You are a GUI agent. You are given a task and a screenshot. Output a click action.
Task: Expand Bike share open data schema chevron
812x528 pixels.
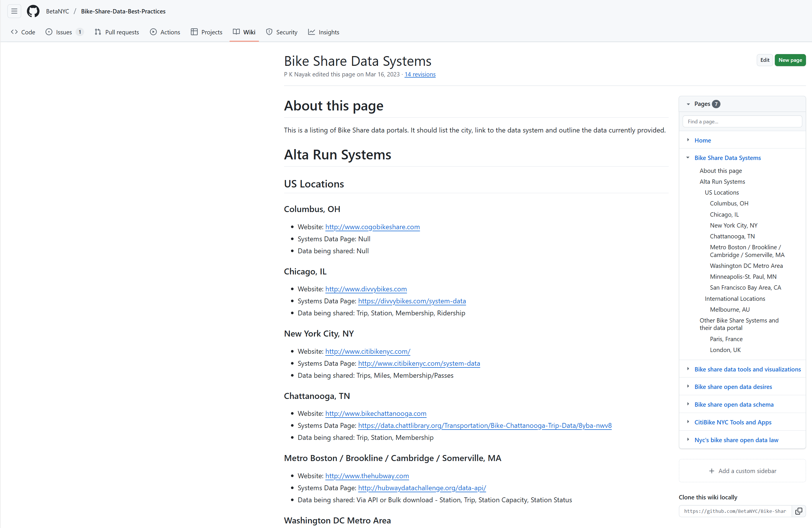[688, 404]
